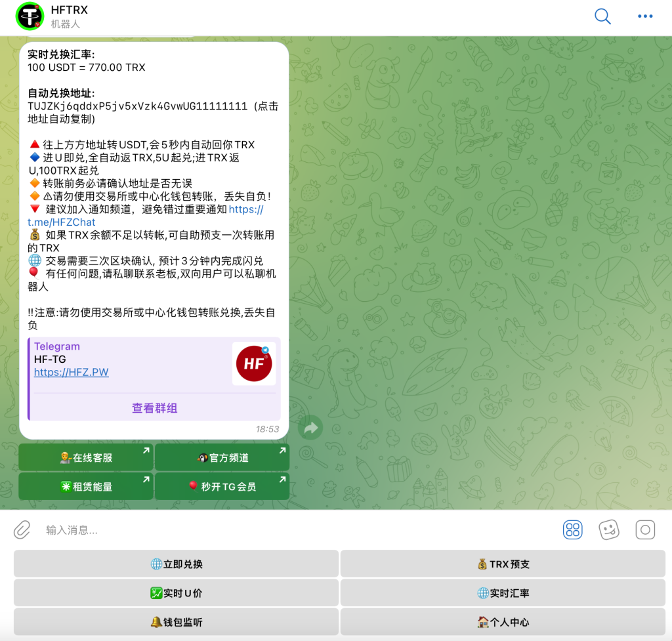Click the HF logo preview thumbnail

[254, 363]
